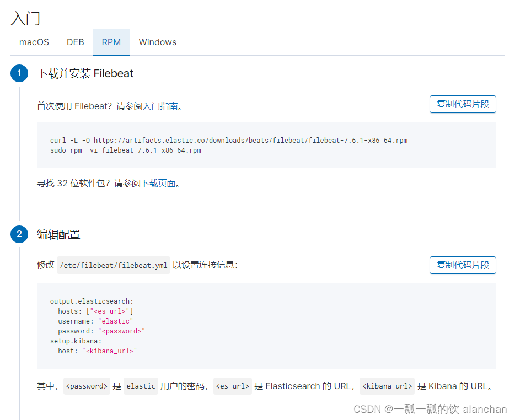The height and width of the screenshot is (420, 515).
Task: Click the elastic inline code tag
Action: click(x=141, y=386)
